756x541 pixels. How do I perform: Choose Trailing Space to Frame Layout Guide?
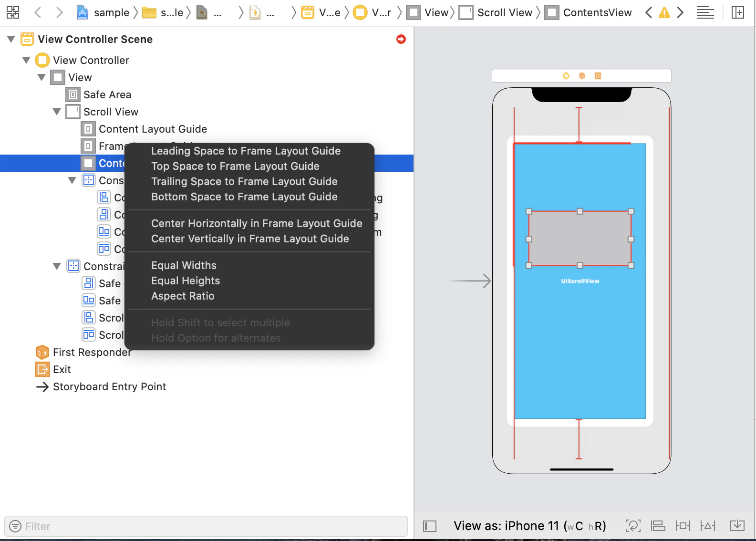point(245,181)
